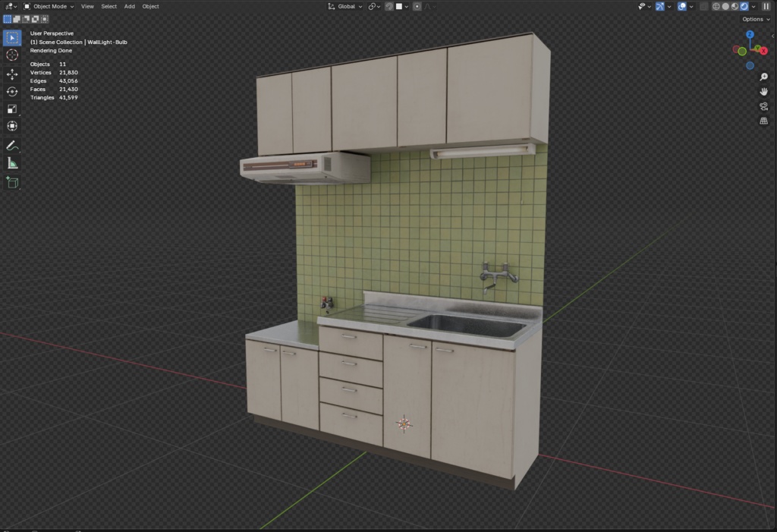Open the snapping options dropdown
The width and height of the screenshot is (777, 532).
tap(402, 6)
